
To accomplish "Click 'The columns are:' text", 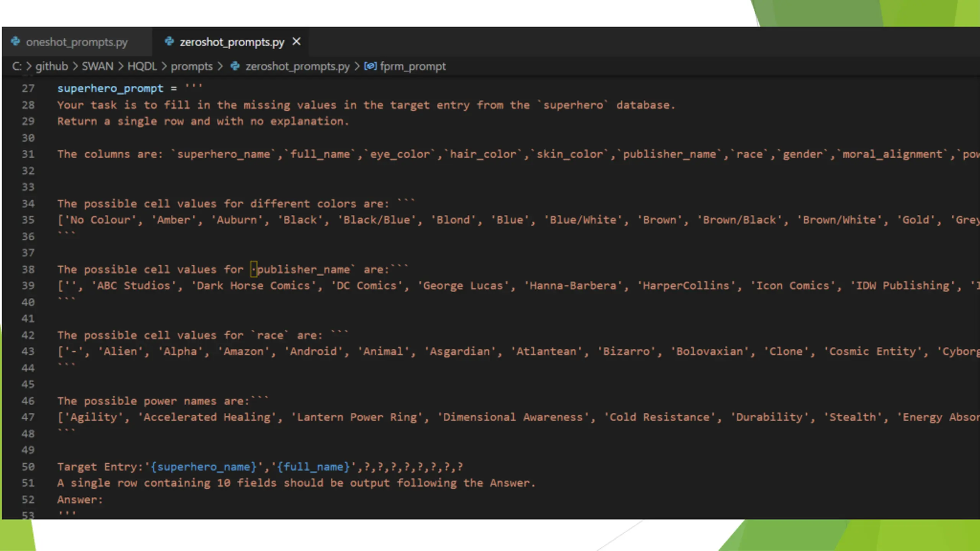I will click(110, 155).
